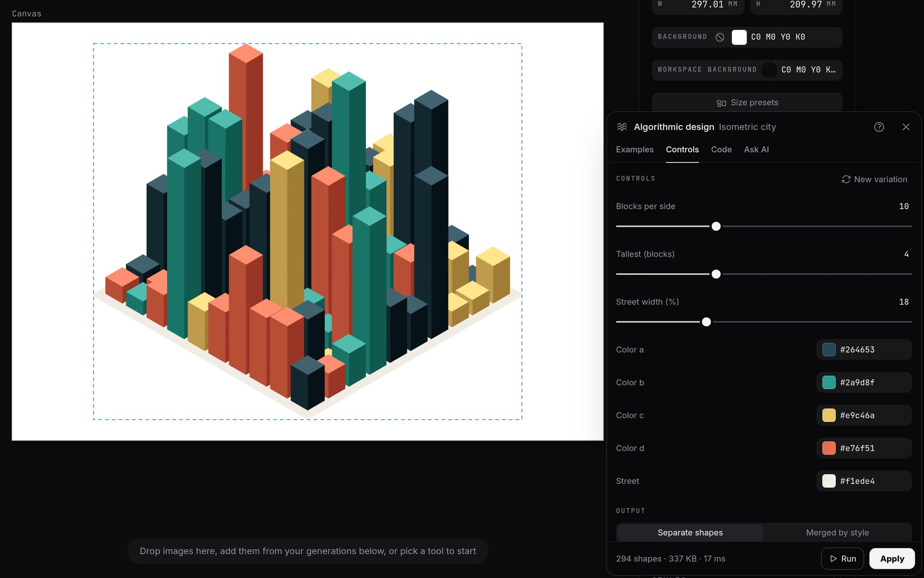Click the Street width value 18
Viewport: 924px width, 578px height.
coord(904,302)
